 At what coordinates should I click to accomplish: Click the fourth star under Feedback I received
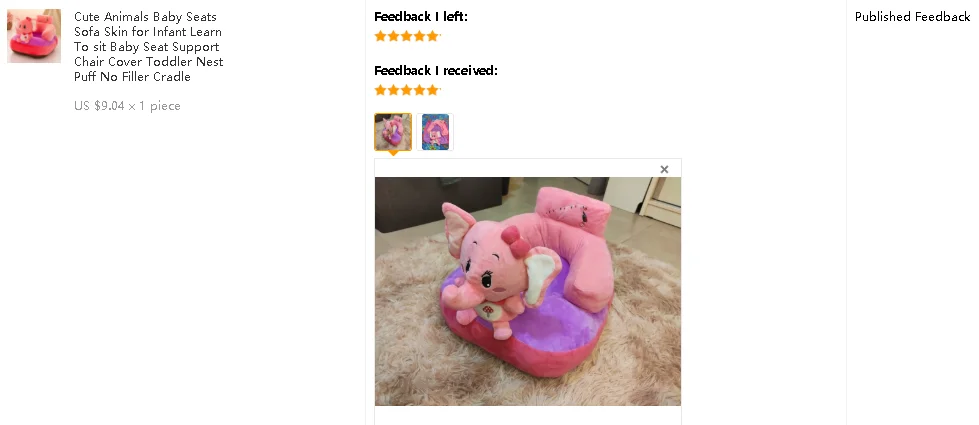420,90
